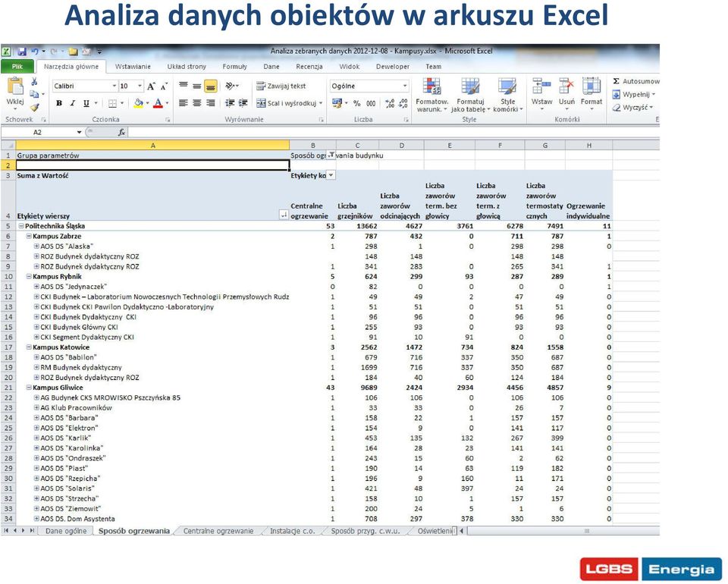Apply percent style format
This screenshot has height=584, width=728.
click(x=356, y=103)
